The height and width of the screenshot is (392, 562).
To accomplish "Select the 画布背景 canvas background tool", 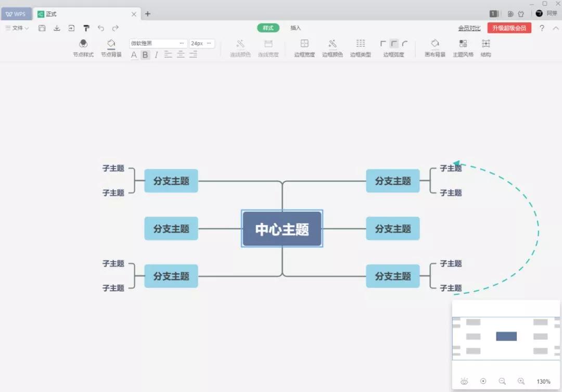I will click(x=435, y=48).
